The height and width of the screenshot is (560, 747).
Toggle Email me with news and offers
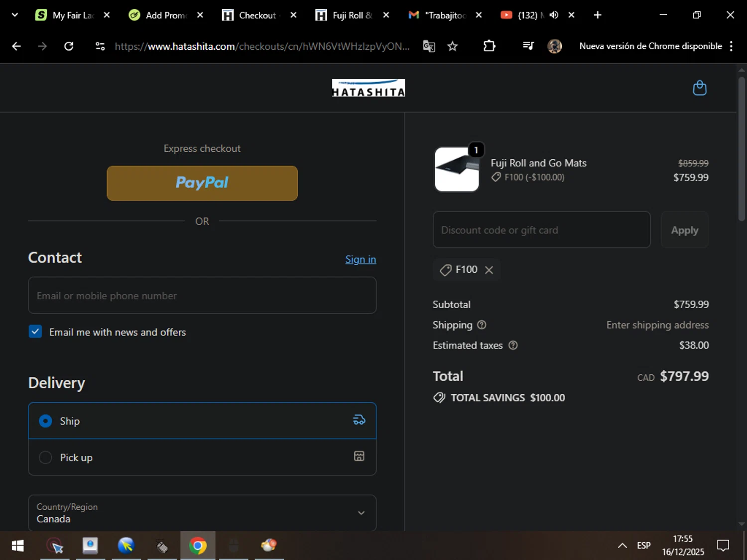35,332
